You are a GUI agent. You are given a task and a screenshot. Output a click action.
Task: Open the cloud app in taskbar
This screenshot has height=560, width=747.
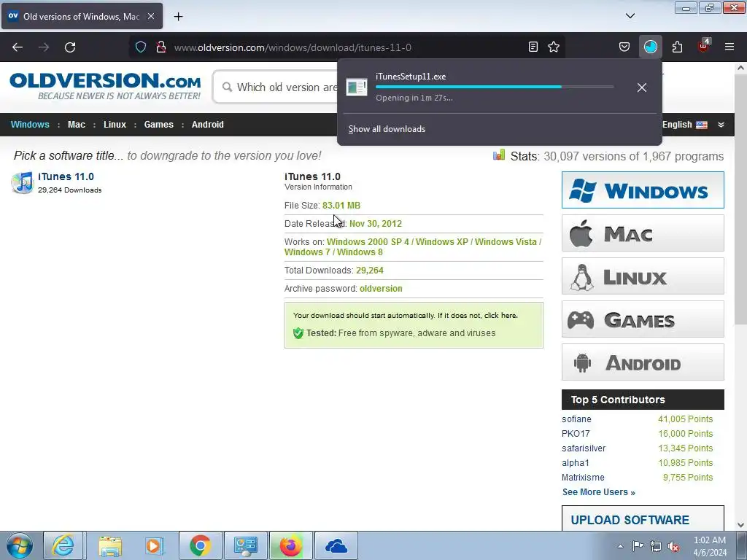tap(336, 545)
